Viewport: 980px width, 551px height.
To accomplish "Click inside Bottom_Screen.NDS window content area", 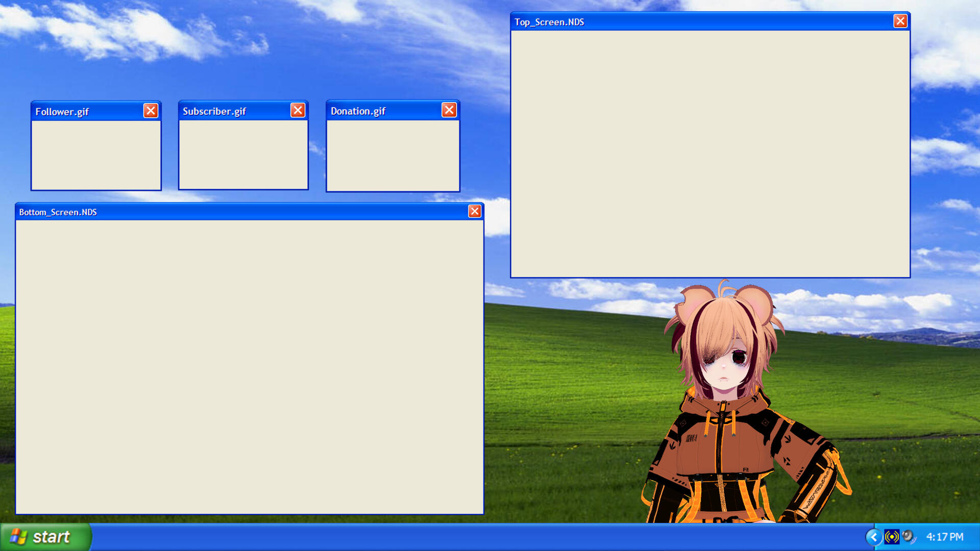I will tap(250, 366).
